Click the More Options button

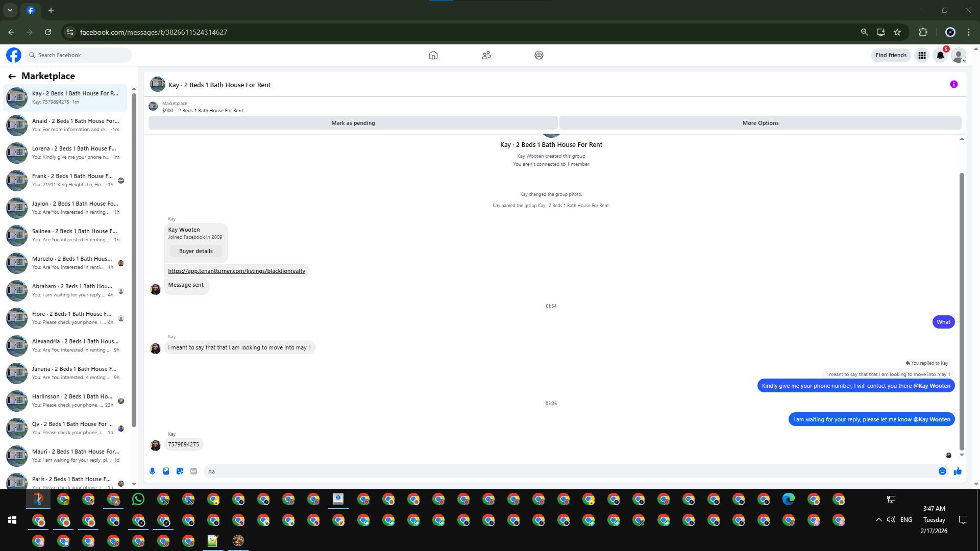coord(761,123)
